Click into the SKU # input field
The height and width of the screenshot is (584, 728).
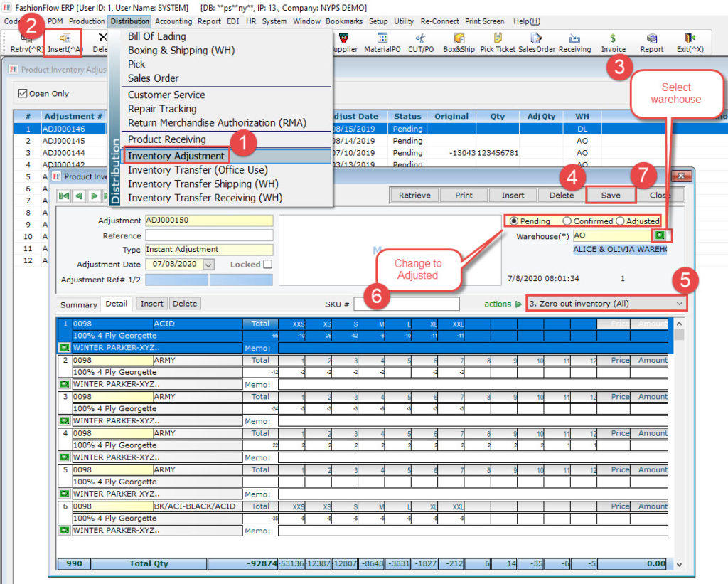pyautogui.click(x=406, y=304)
